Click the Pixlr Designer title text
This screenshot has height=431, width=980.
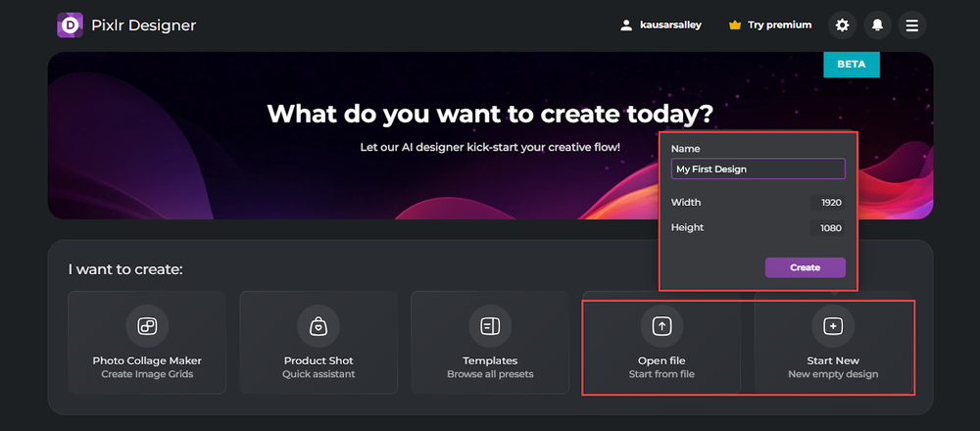tap(144, 25)
